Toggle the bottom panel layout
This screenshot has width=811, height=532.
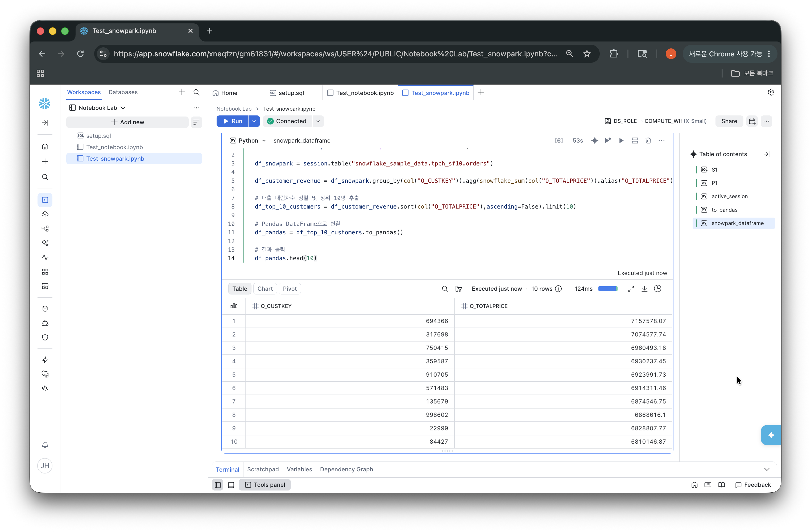(x=231, y=485)
